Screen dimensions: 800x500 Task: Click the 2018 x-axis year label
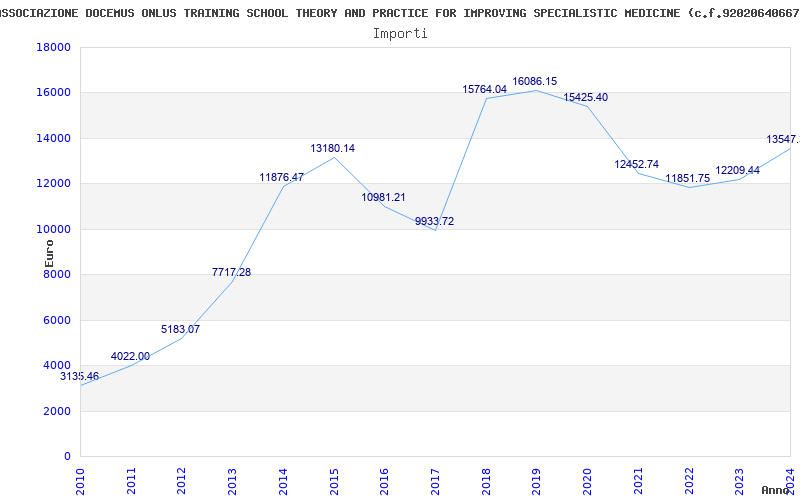point(486,481)
